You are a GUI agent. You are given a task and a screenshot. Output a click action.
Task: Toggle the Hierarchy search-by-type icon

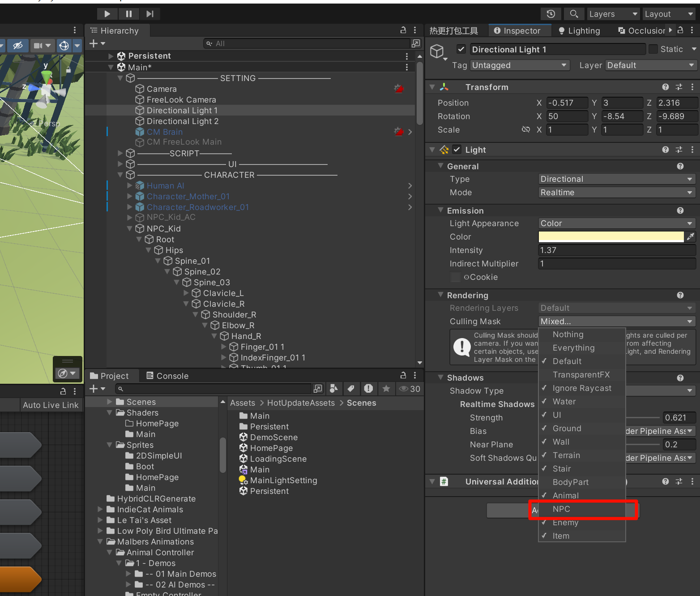click(x=416, y=43)
